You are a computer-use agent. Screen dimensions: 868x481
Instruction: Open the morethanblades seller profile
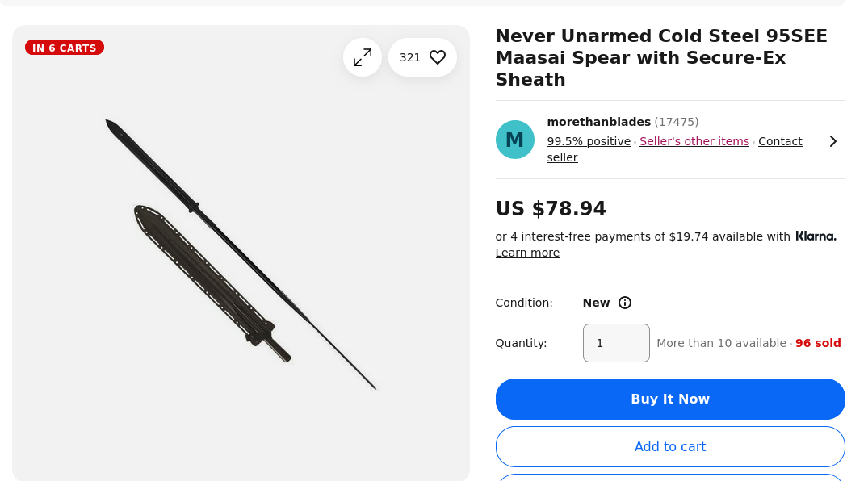tap(598, 122)
